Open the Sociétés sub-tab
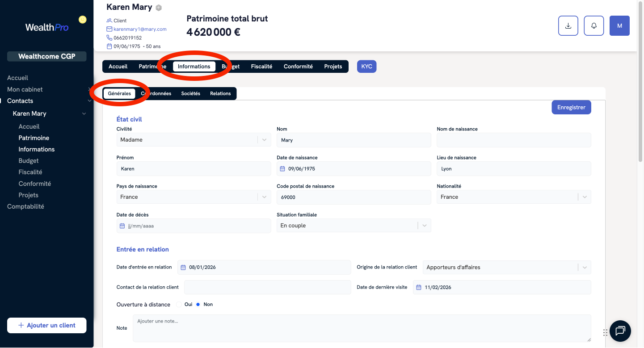Image resolution: width=644 pixels, height=348 pixels. pos(190,94)
